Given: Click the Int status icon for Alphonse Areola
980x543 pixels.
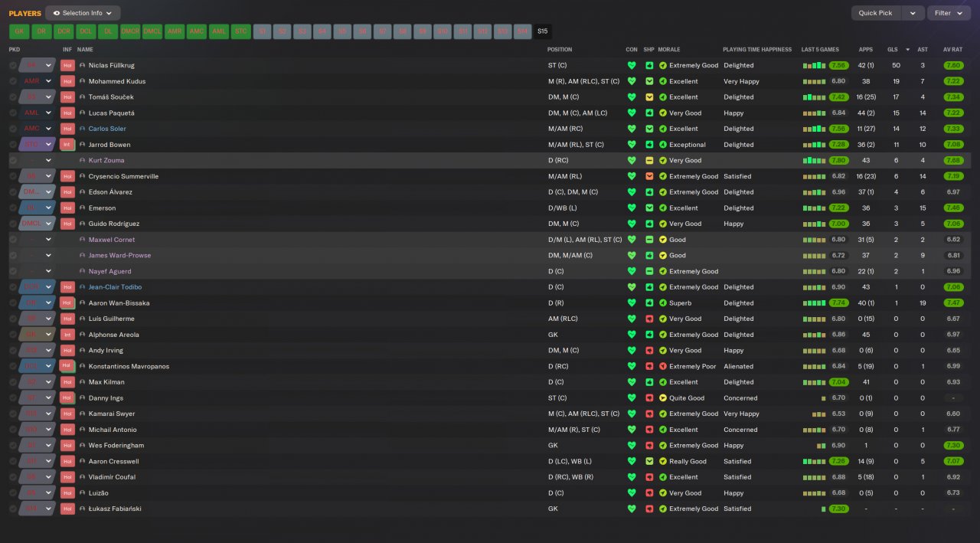Looking at the screenshot, I should click(x=67, y=335).
